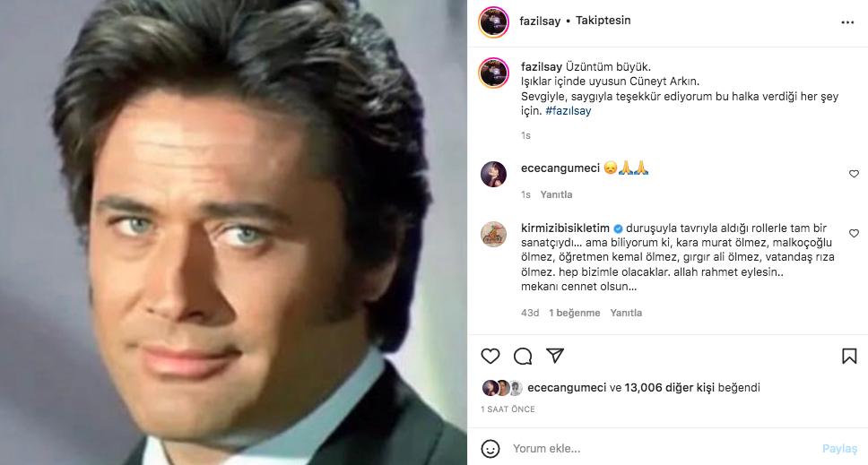Click the Takiptesin following button
Image resolution: width=868 pixels, height=465 pixels.
pos(605,22)
